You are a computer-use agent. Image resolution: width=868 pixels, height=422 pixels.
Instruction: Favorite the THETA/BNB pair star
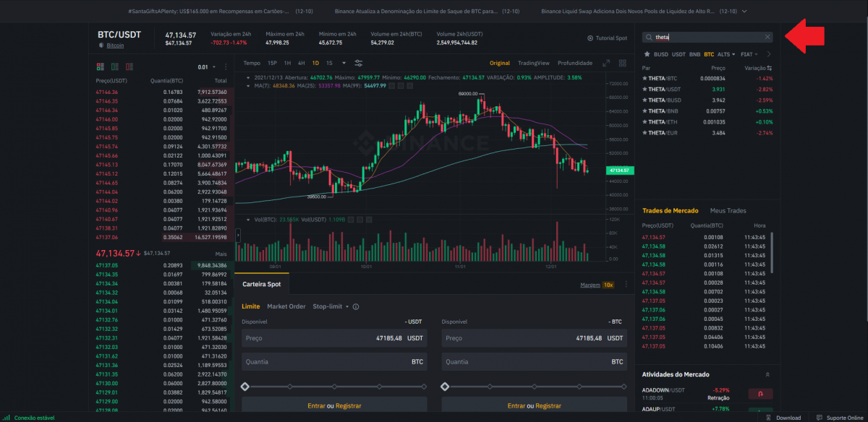coord(645,111)
